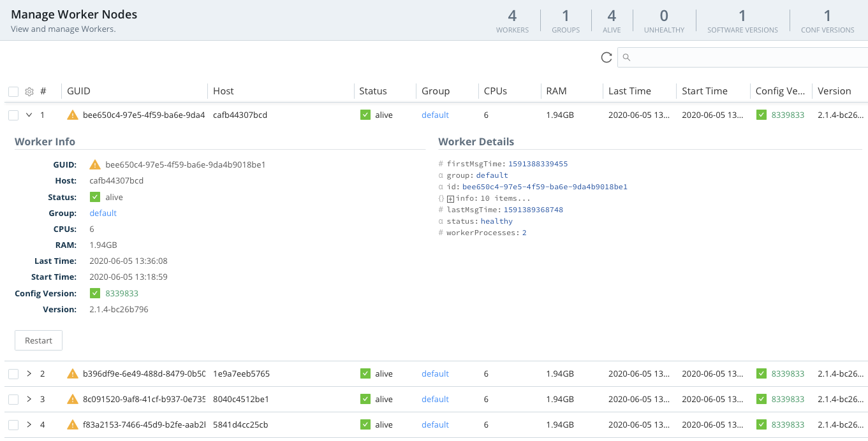Click green alive status icon for host 5841d4cc25cb

click(x=365, y=425)
